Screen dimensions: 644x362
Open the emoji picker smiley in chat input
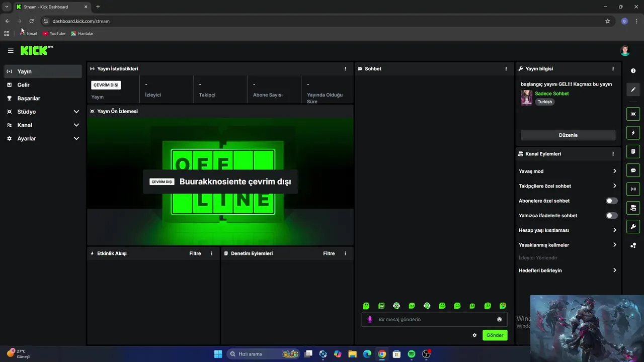tap(499, 319)
